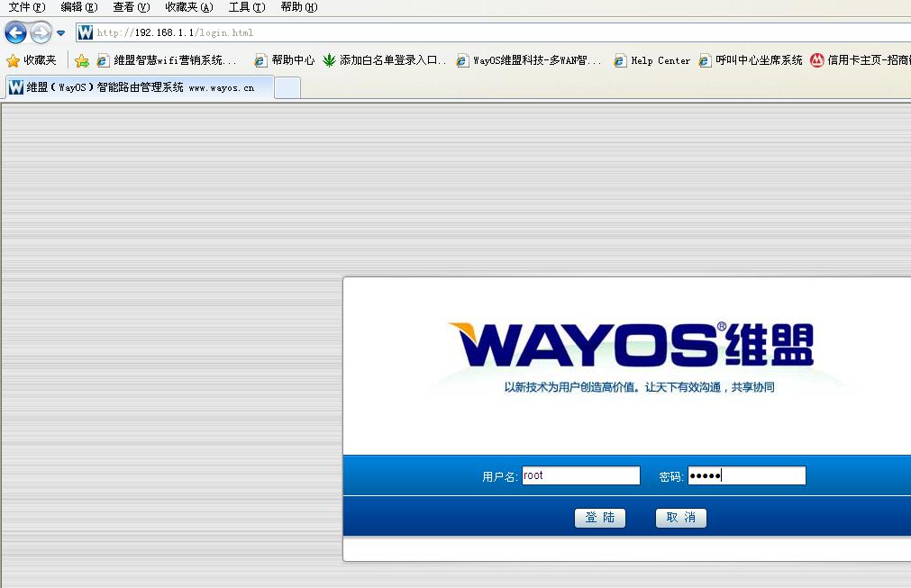Click the add to favorites bar icon
This screenshot has height=588, width=911.
[x=82, y=60]
